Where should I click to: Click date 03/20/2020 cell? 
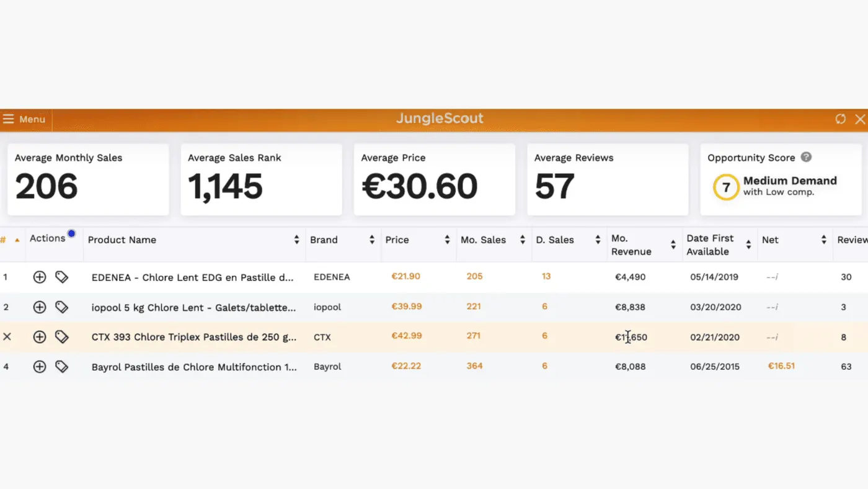click(x=715, y=307)
